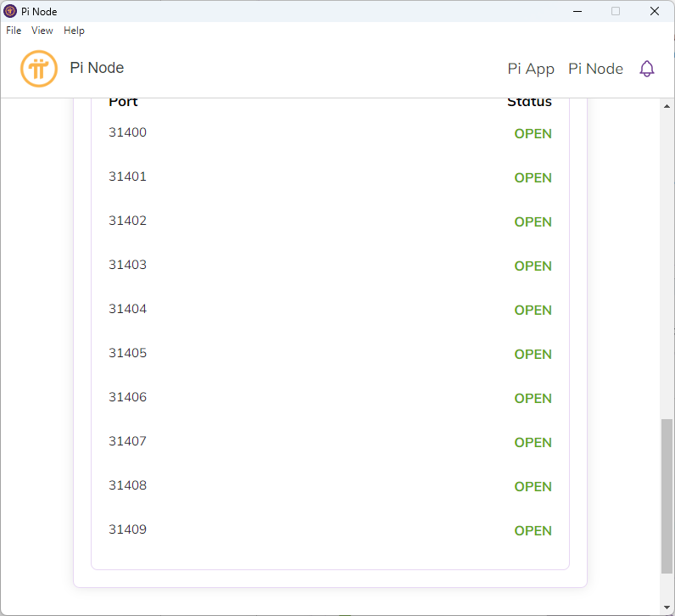Click the vertical scrollbar thumb

click(x=667, y=496)
